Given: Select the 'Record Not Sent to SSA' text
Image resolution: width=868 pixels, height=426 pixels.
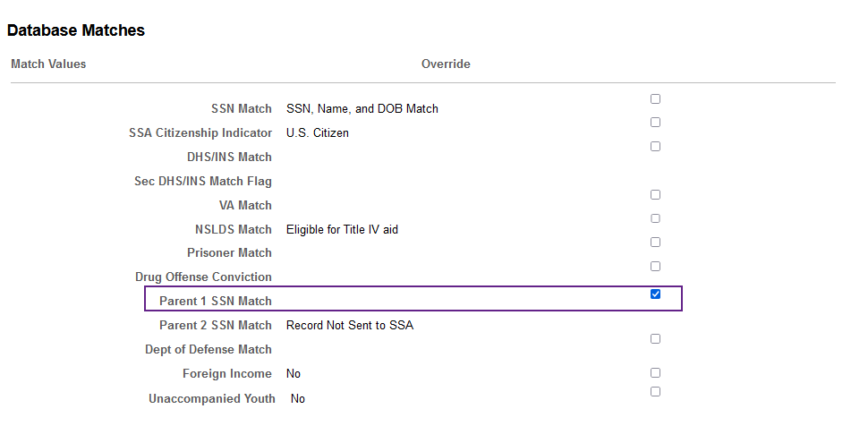Looking at the screenshot, I should (x=350, y=326).
